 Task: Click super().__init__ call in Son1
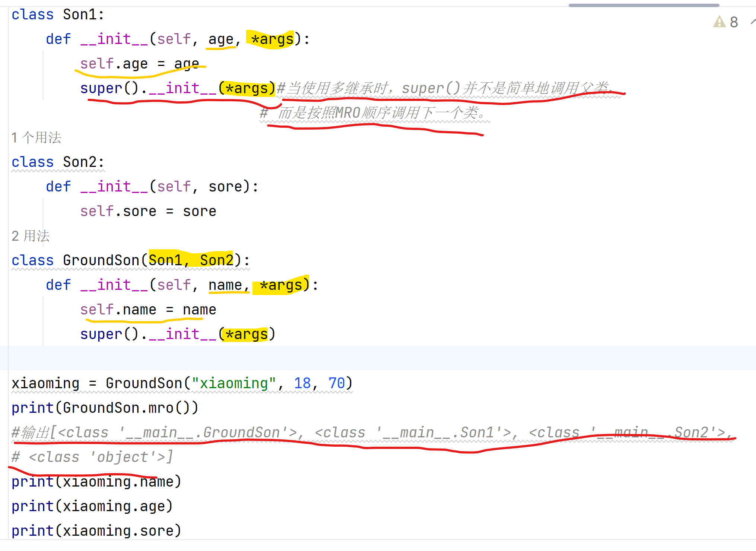(178, 88)
